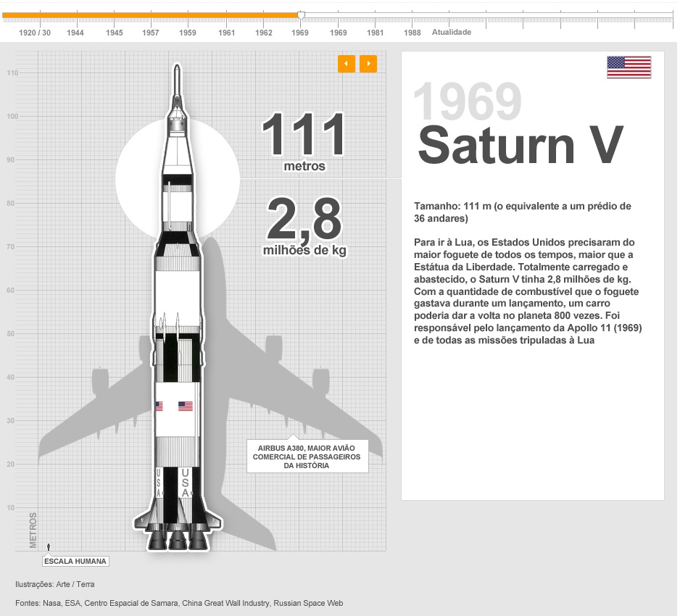Click the Airbus A380 caption label

point(307,457)
